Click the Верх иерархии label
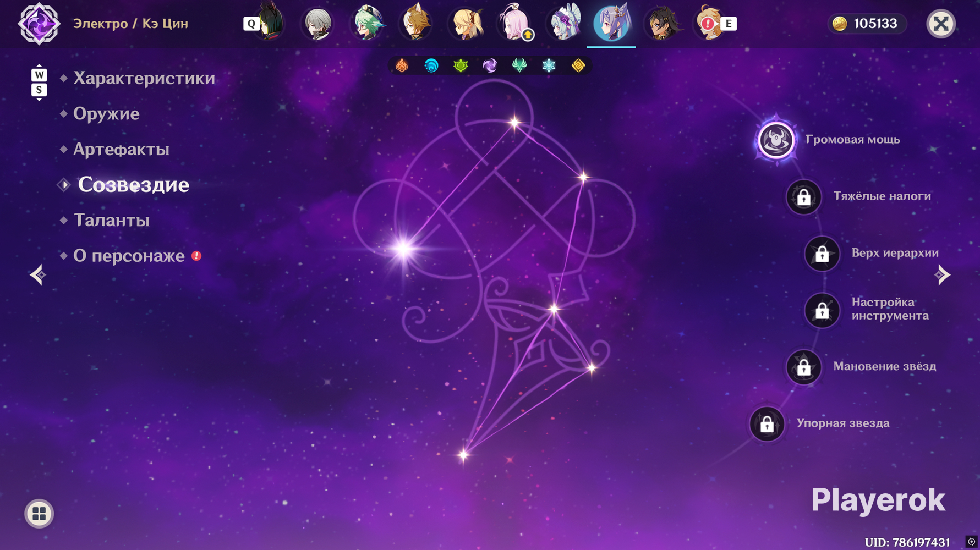 tap(895, 253)
